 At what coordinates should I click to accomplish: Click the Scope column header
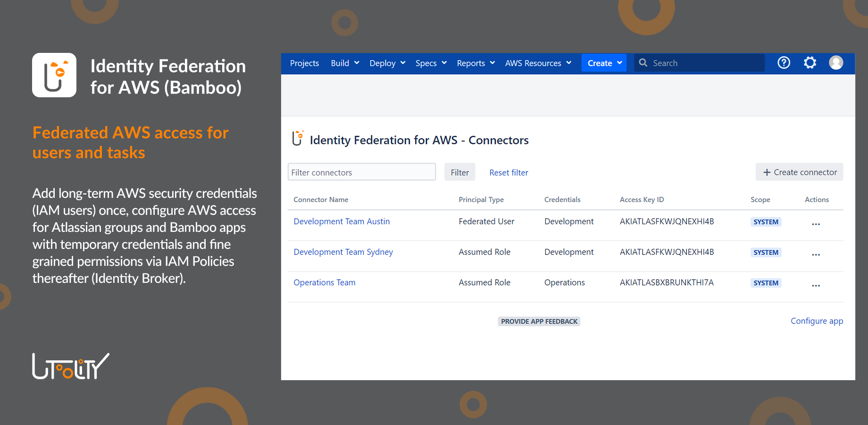(760, 199)
